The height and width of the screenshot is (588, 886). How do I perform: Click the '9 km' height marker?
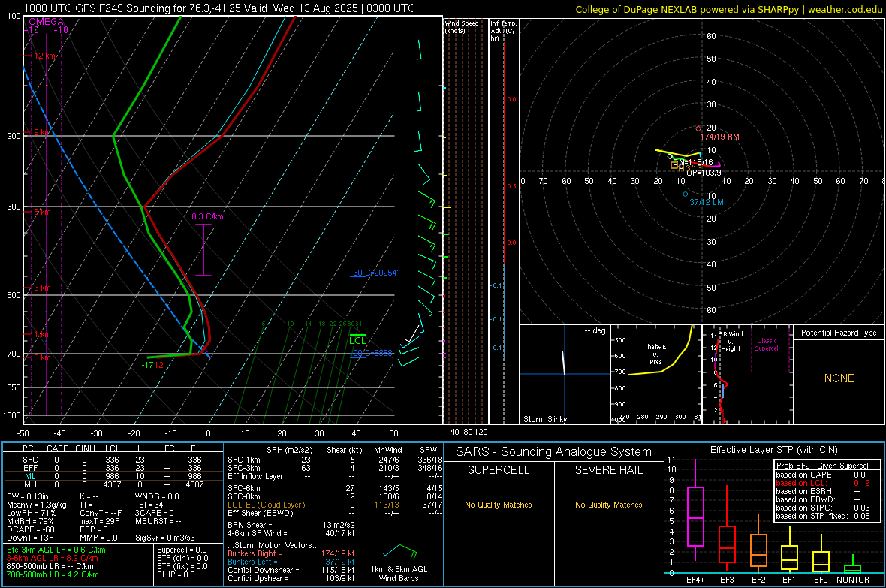pyautogui.click(x=42, y=132)
